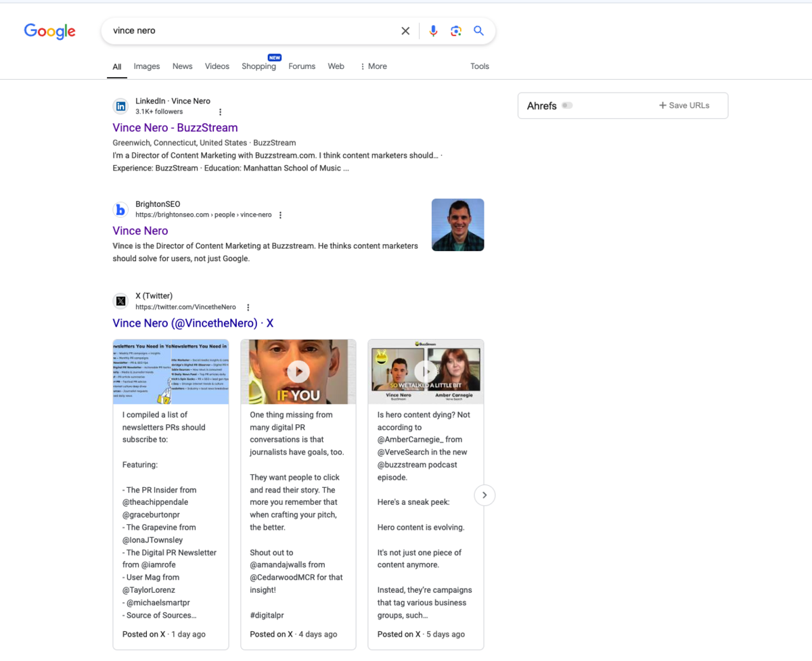Click Vince Nero's BrightonSEO profile photo
Viewport: 812px width, 661px height.
pos(457,225)
